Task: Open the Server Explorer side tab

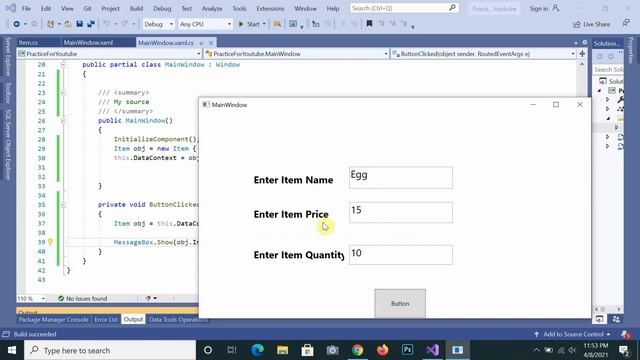Action: point(8,57)
